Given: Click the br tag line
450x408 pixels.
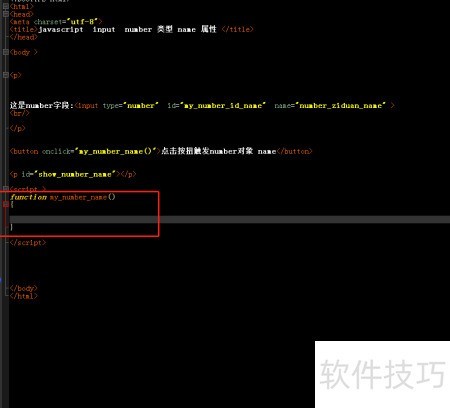Looking at the screenshot, I should coord(20,113).
